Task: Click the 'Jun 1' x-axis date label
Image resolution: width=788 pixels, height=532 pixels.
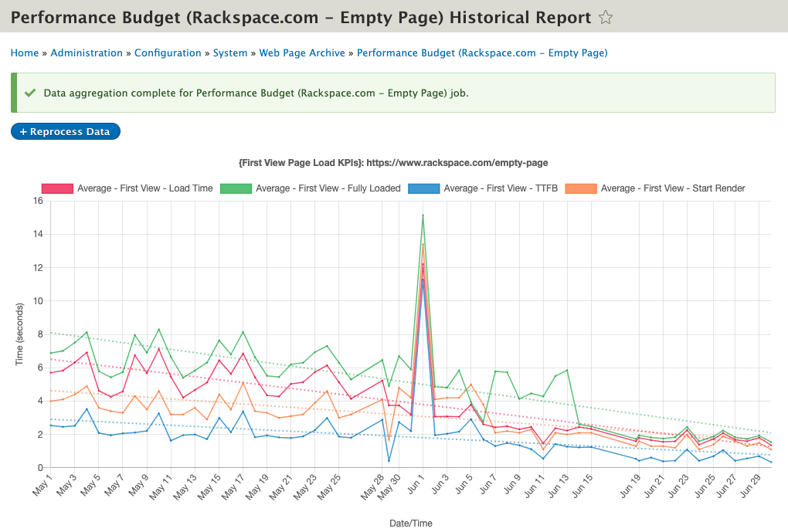Action: pyautogui.click(x=416, y=484)
